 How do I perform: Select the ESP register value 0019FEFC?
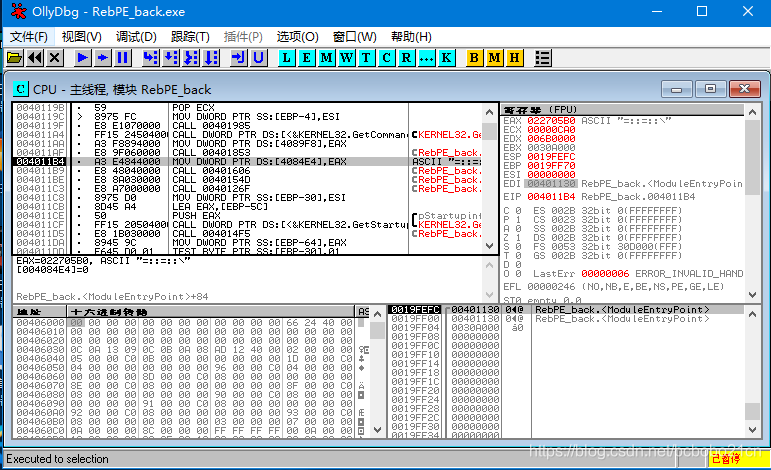tap(551, 157)
